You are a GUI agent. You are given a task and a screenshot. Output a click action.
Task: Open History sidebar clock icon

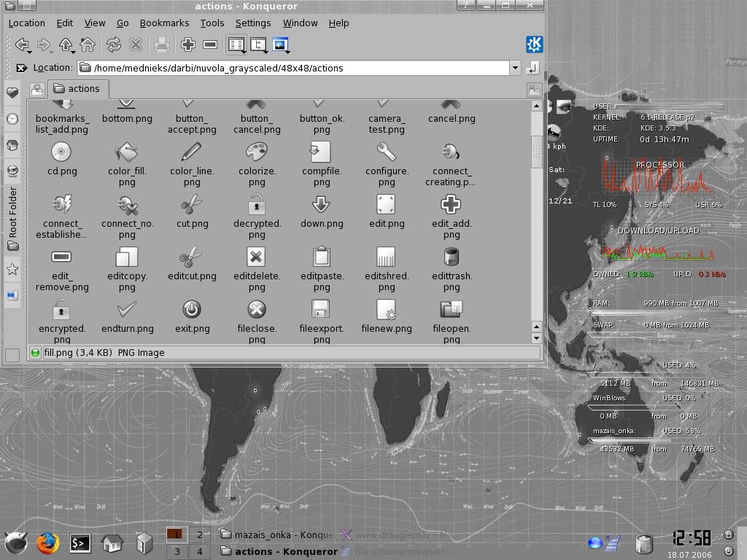click(12, 119)
